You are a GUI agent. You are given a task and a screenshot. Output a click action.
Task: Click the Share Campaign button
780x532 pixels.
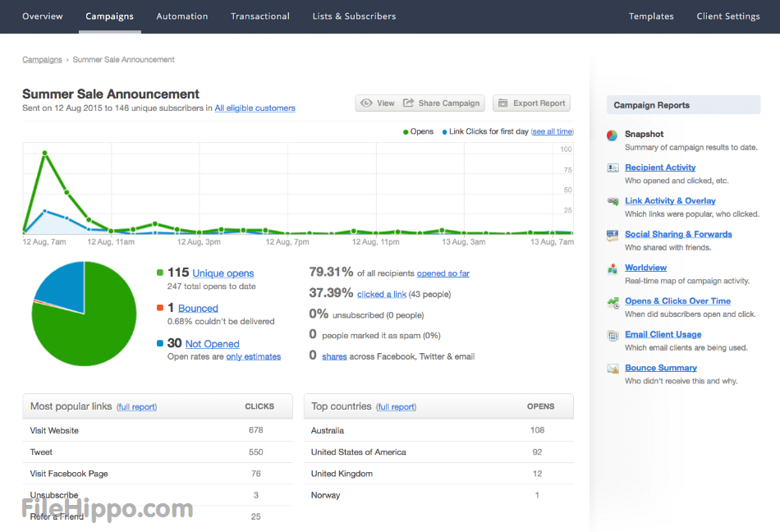click(442, 103)
